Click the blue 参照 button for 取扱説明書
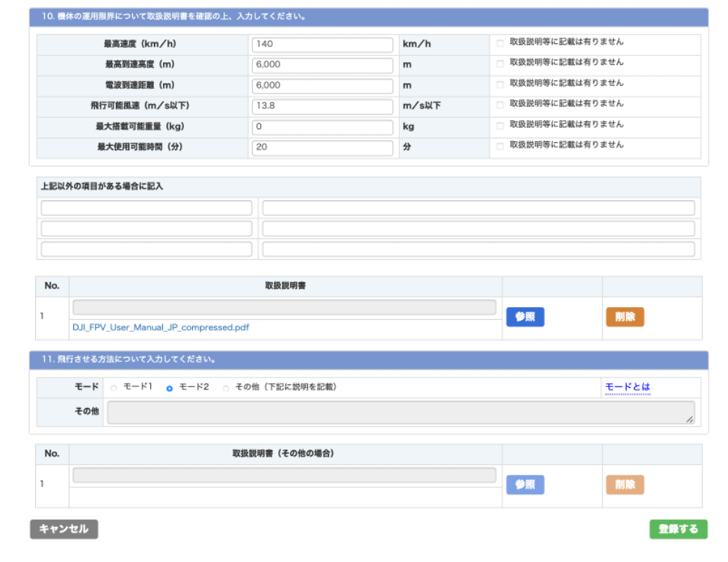 [525, 317]
